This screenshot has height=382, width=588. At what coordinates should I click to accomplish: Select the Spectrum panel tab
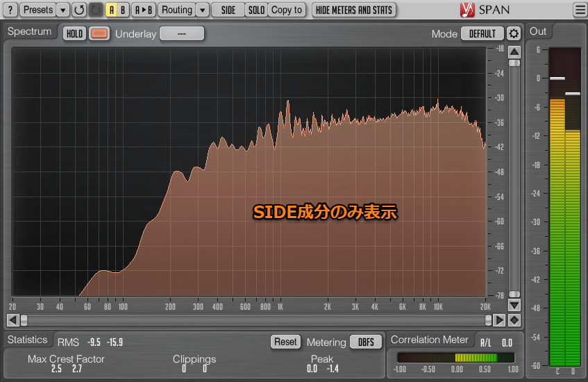coord(30,31)
